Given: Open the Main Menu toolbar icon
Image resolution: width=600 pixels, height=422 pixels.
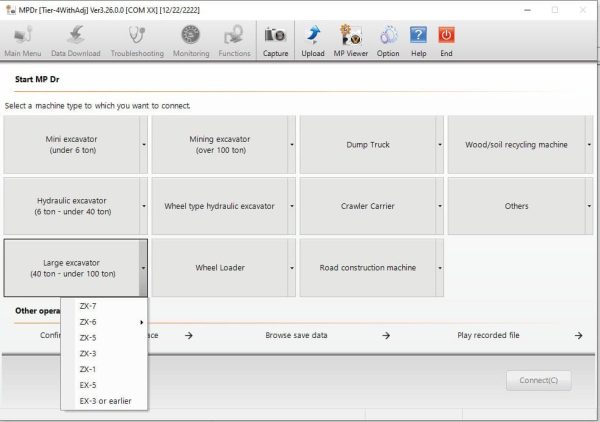Looking at the screenshot, I should click(x=23, y=41).
